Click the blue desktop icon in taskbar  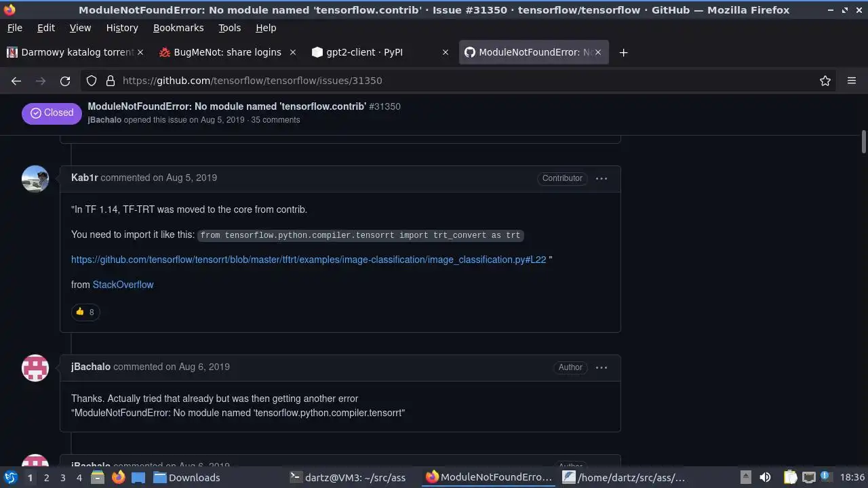(138, 478)
